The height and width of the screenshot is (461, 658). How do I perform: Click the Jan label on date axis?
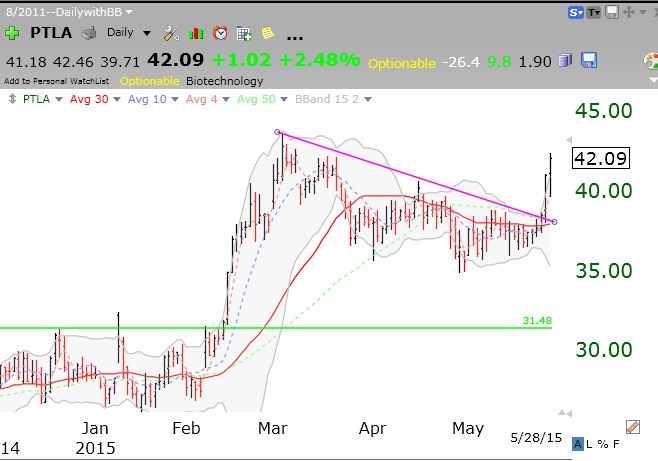tap(95, 428)
